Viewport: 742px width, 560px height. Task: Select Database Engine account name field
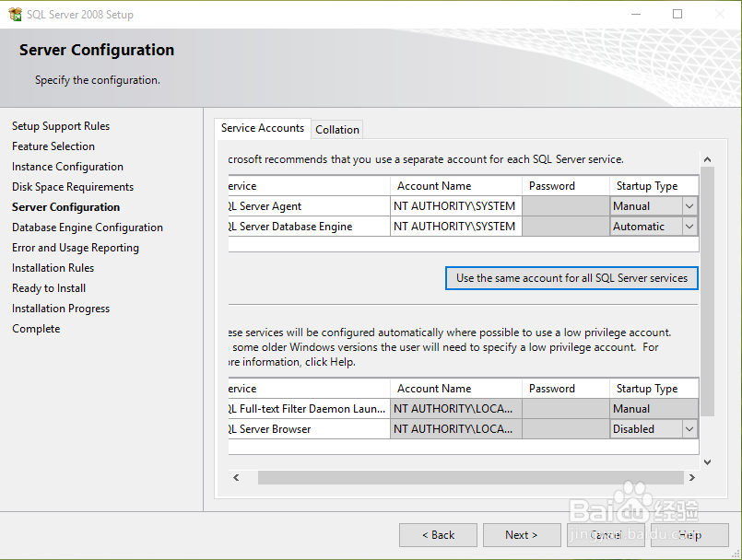coord(454,227)
